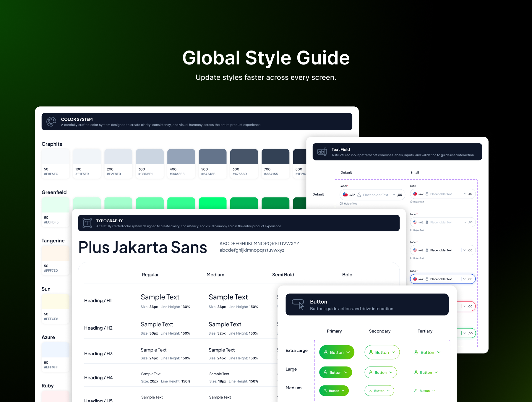Select the Graphite 200 swatch #E2E8F0
The image size is (532, 402).
tap(118, 164)
